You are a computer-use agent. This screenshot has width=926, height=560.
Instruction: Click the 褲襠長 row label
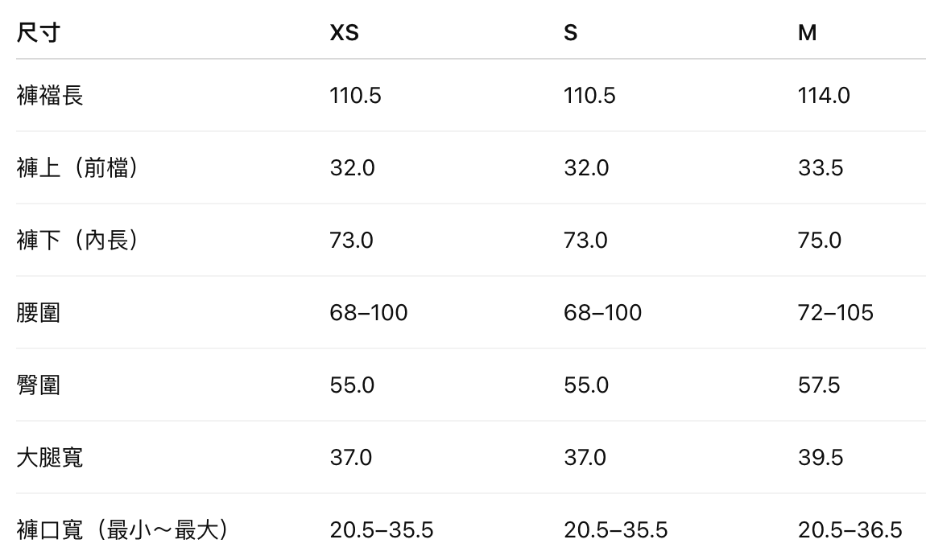(x=50, y=96)
